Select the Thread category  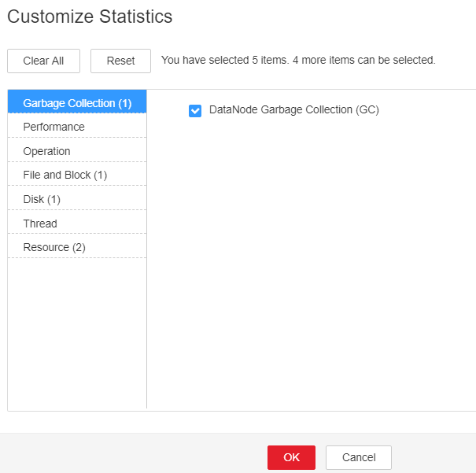[77, 224]
